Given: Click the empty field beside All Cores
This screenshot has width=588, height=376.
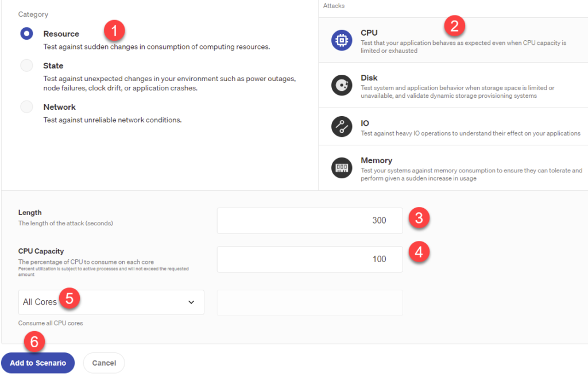Looking at the screenshot, I should point(310,303).
